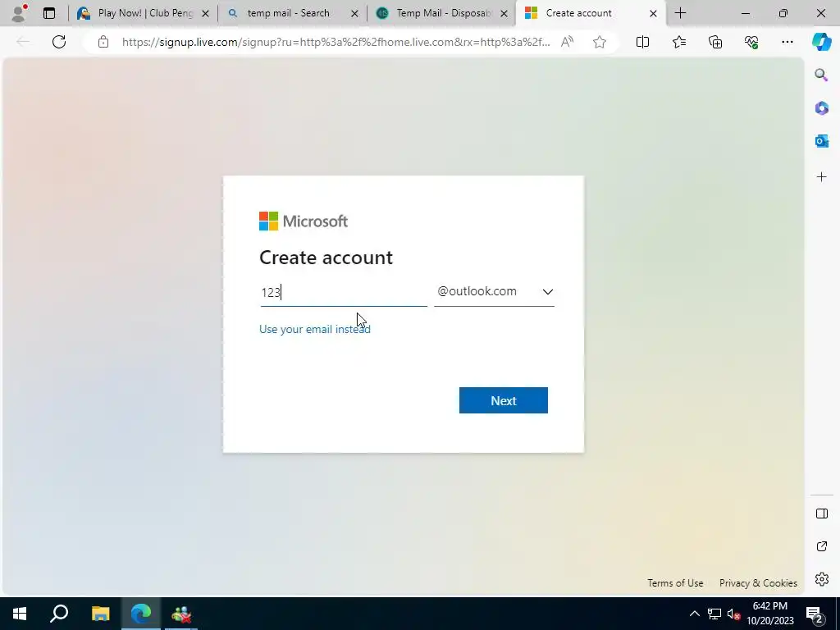
Task: Close the Club Penguin tab
Action: click(205, 13)
